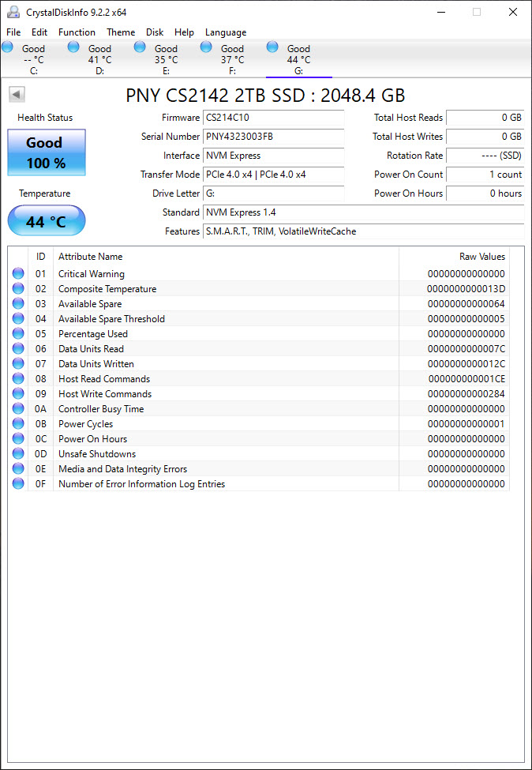Click raw value 0000000000013D

[x=466, y=289]
